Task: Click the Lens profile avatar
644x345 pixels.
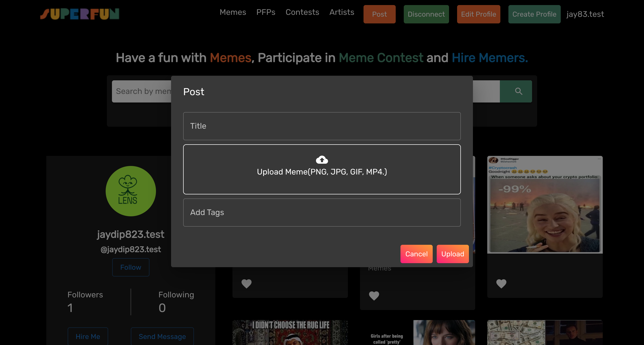Action: tap(131, 191)
